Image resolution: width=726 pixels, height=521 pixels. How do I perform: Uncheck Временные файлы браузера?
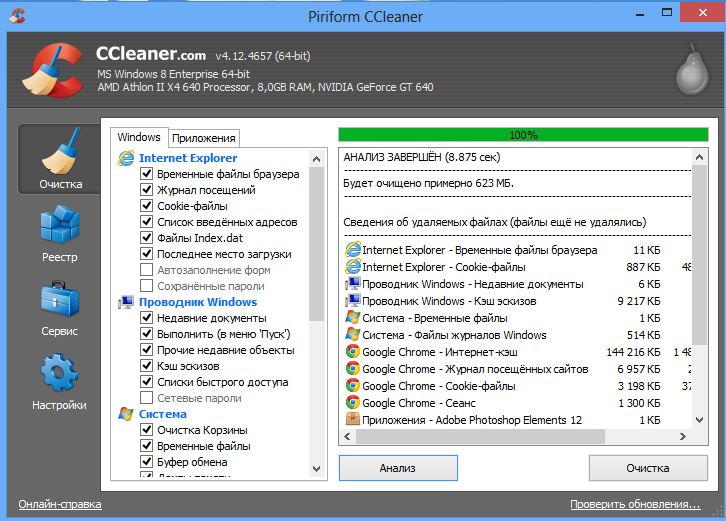146,174
